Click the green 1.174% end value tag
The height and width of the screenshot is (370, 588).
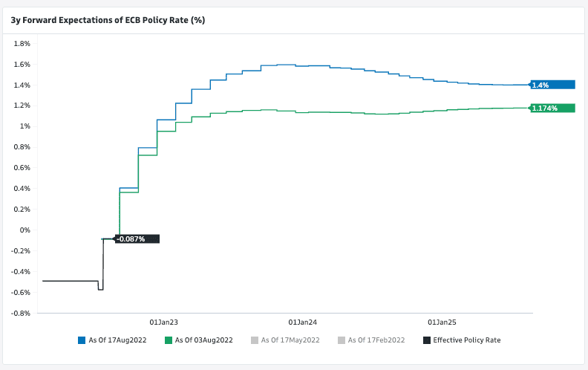553,108
